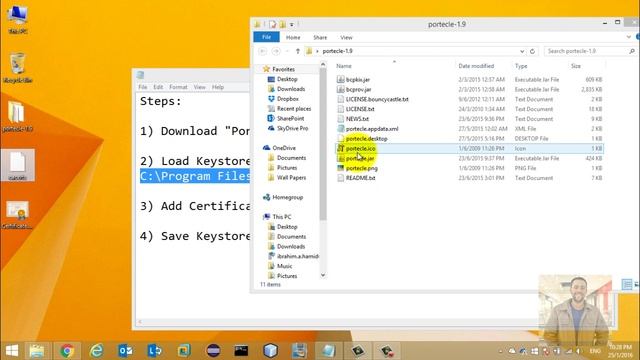Launch Google Chrome from taskbar
This screenshot has height=360, width=640.
point(67,351)
